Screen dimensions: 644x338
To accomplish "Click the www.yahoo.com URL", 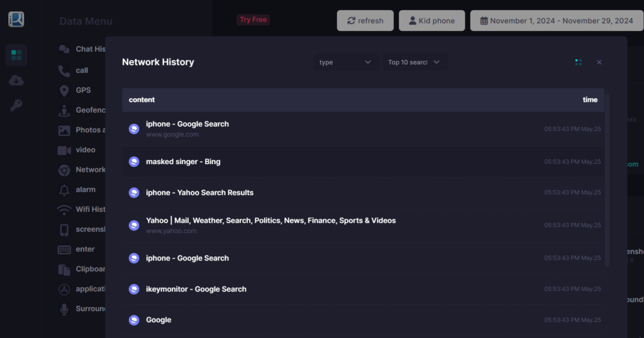I will pyautogui.click(x=171, y=231).
